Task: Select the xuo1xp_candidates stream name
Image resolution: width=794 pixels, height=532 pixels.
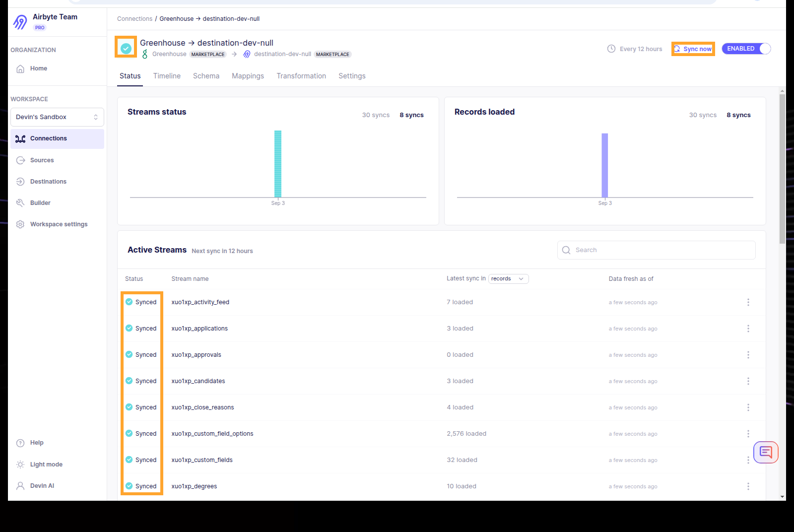Action: (x=198, y=381)
